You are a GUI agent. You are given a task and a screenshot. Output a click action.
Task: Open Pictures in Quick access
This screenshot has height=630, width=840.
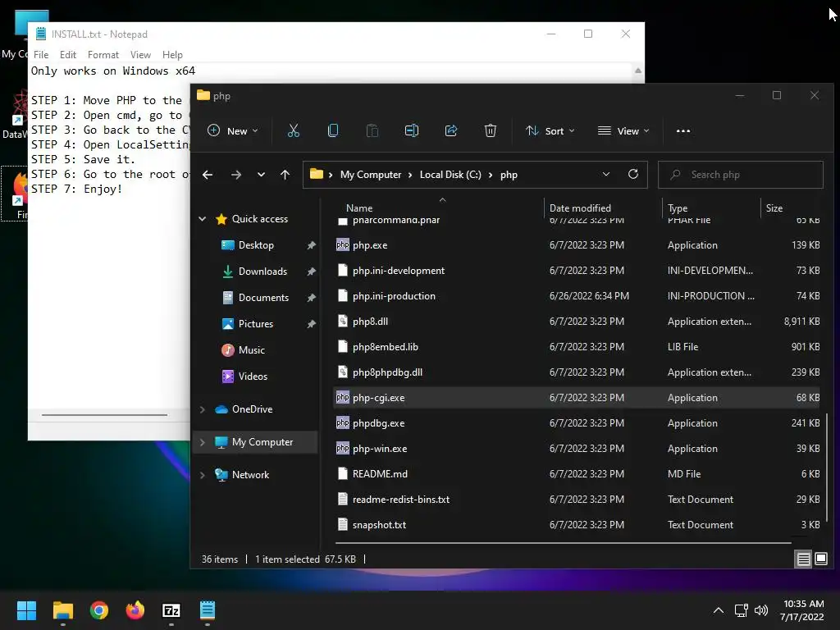pos(256,323)
